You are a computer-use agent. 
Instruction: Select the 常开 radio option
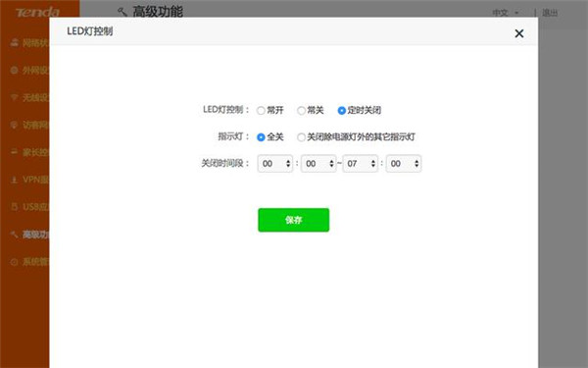point(261,110)
